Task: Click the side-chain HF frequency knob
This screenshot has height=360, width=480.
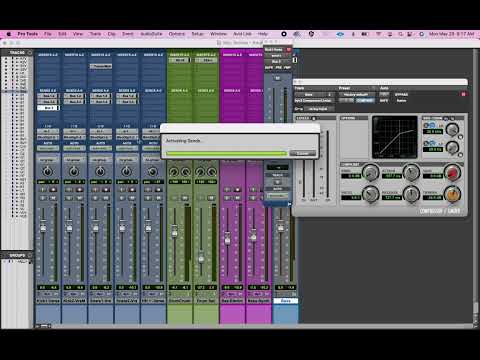Action: coord(452,129)
